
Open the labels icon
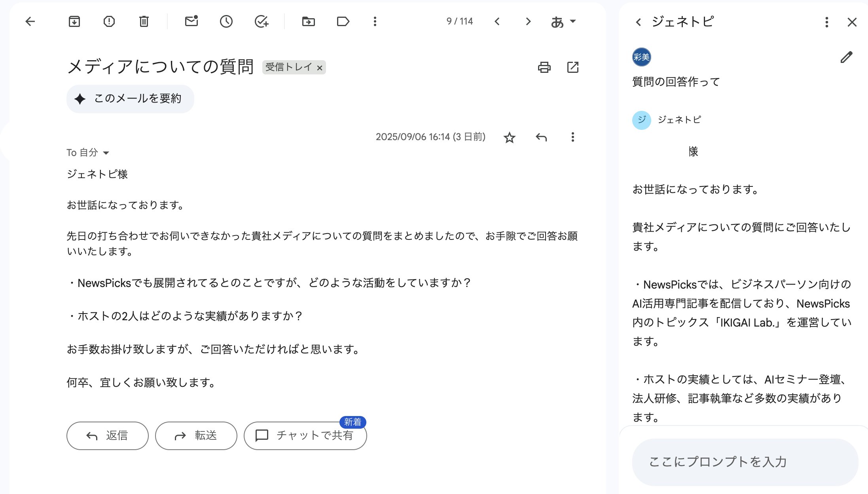pos(343,21)
